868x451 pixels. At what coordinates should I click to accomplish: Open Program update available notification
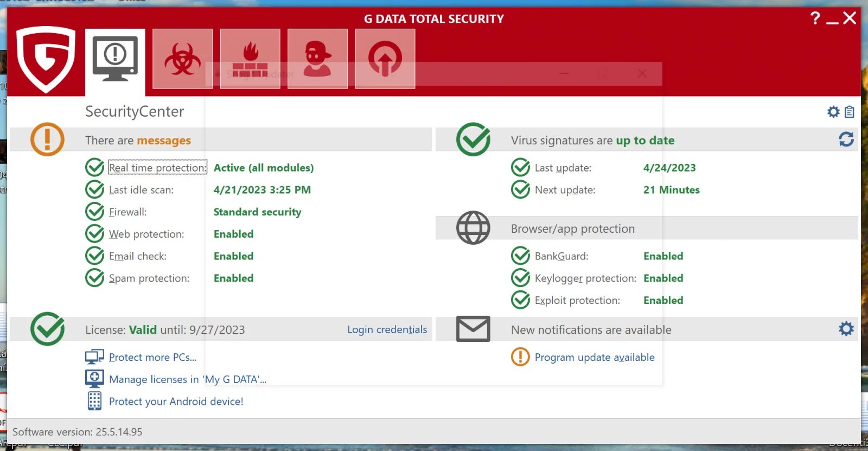click(x=595, y=357)
